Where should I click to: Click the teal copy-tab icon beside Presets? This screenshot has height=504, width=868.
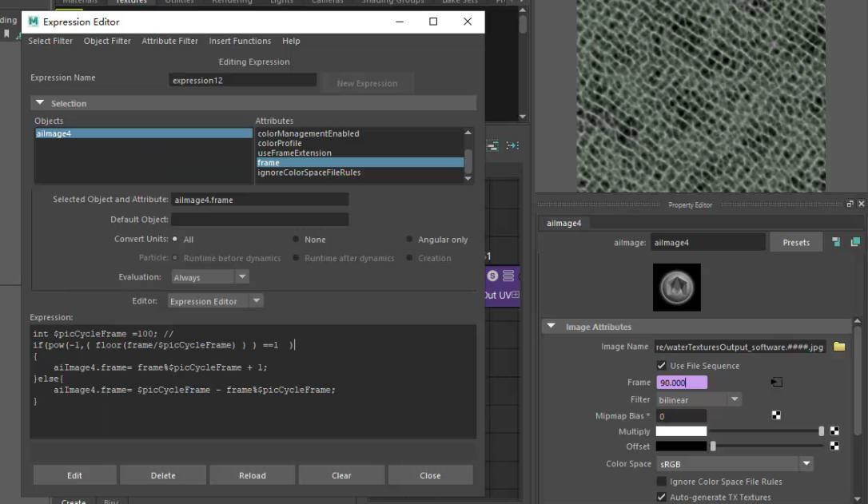[836, 242]
